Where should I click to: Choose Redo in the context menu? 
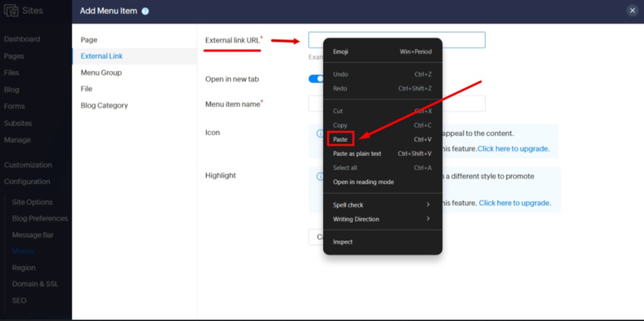(x=383, y=88)
